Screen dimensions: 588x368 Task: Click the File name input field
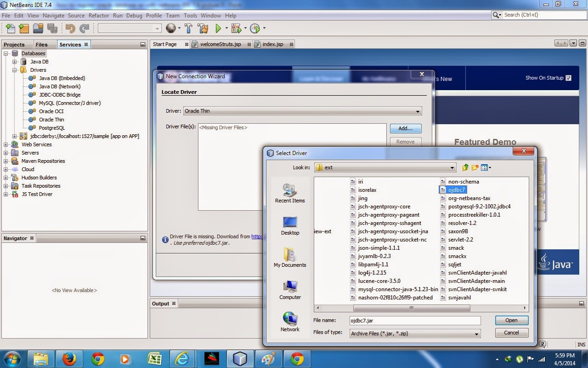tap(415, 321)
